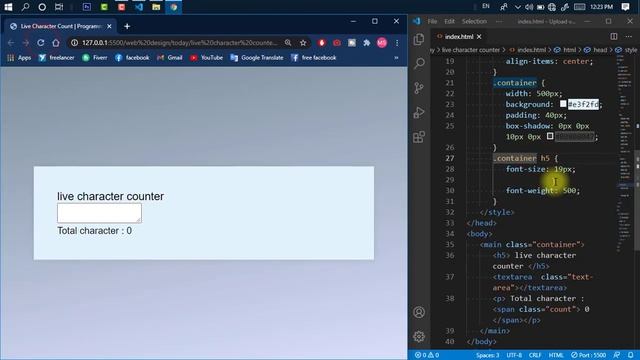The width and height of the screenshot is (640, 360).
Task: Click the box-shadow color swatch
Action: coord(550,136)
